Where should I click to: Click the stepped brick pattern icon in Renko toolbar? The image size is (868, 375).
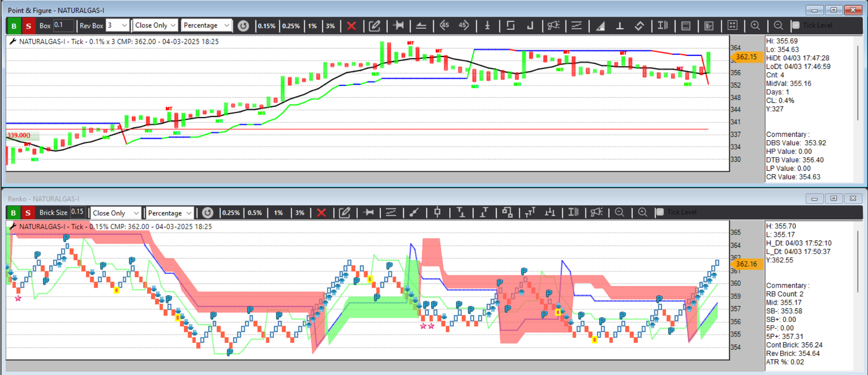(x=507, y=212)
